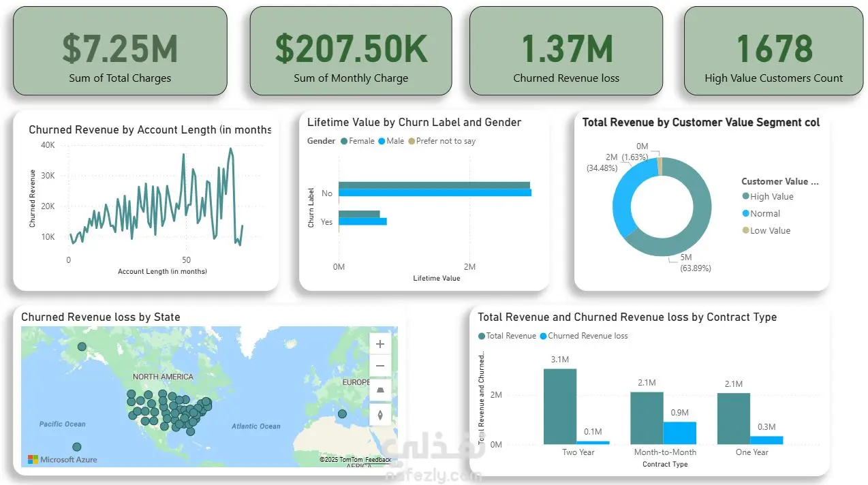Click the Atlantic Ocean map label
Image resolution: width=868 pixels, height=485 pixels.
pos(255,426)
